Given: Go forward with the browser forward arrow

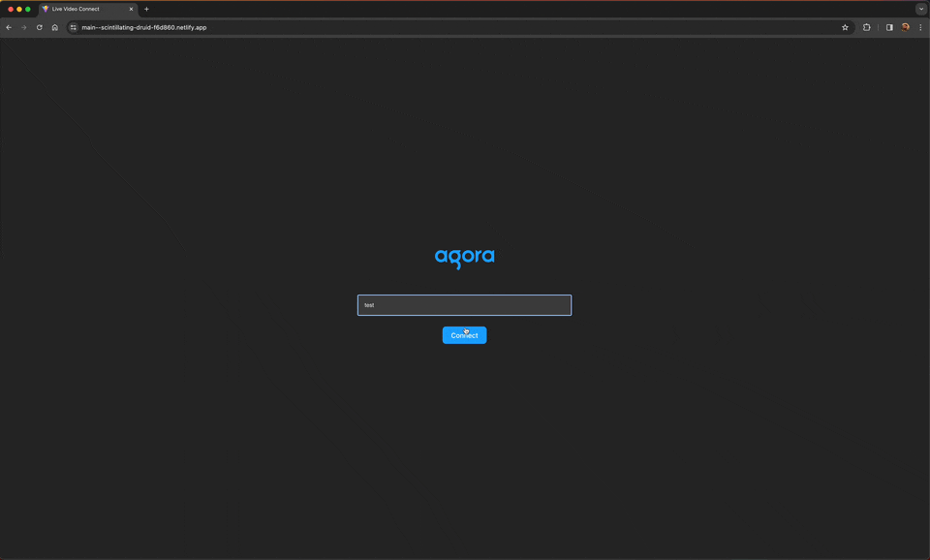Looking at the screenshot, I should click(23, 27).
